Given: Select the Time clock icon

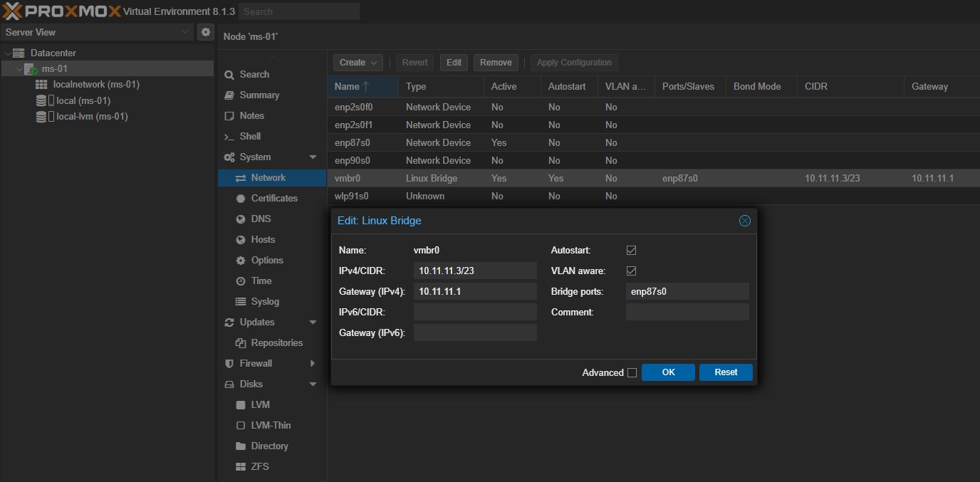Looking at the screenshot, I should click(x=241, y=281).
